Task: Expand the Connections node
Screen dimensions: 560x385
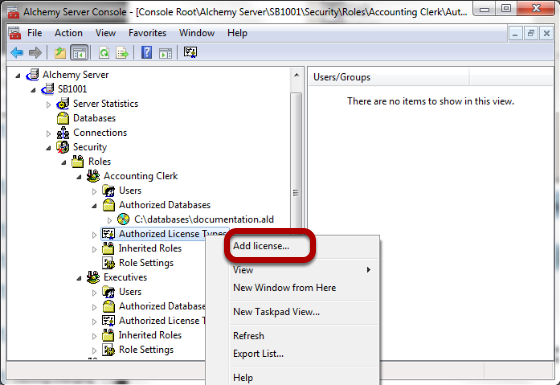Action: (49, 134)
